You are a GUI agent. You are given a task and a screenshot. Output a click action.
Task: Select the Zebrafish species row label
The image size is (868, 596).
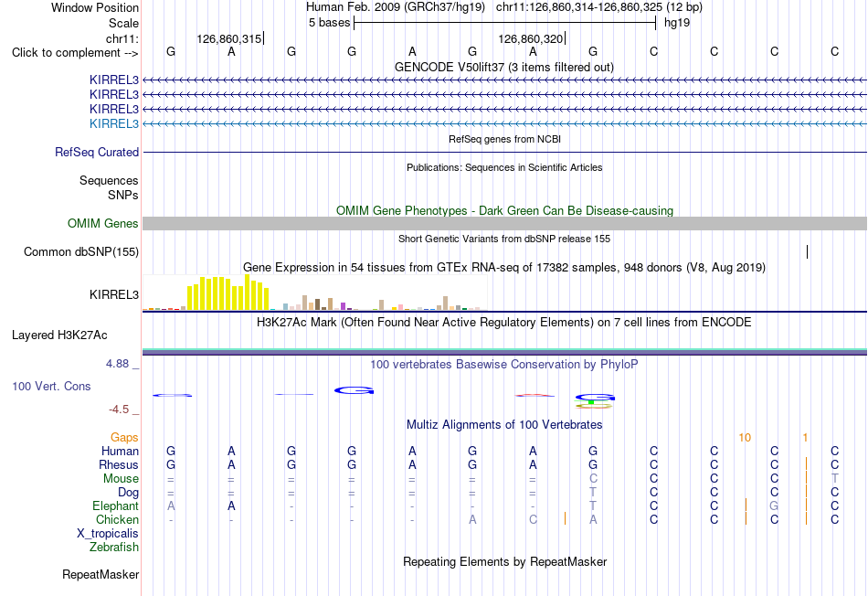114,548
